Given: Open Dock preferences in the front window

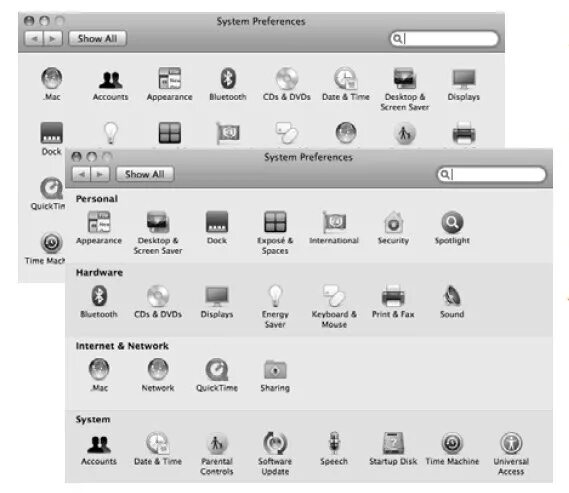Looking at the screenshot, I should [217, 228].
